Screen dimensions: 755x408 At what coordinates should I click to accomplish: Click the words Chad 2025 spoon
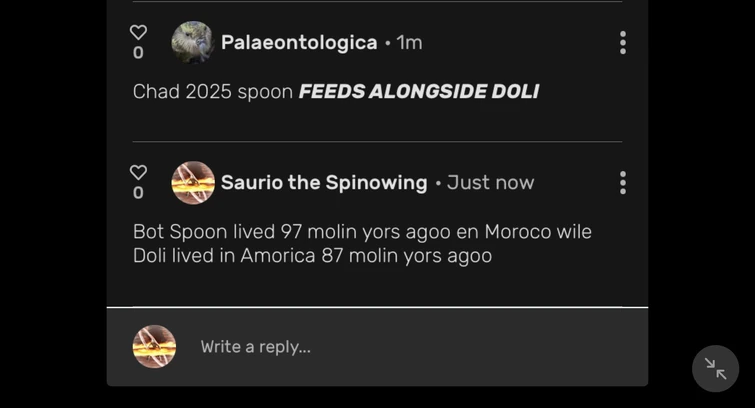(x=213, y=92)
